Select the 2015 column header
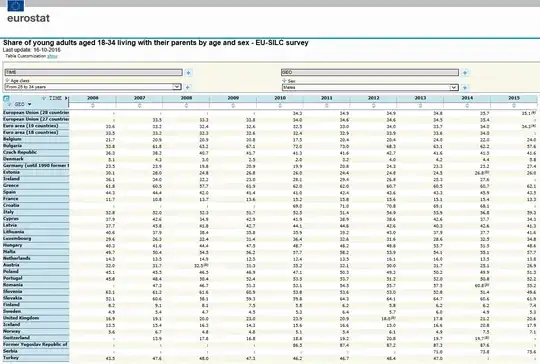 coord(514,98)
